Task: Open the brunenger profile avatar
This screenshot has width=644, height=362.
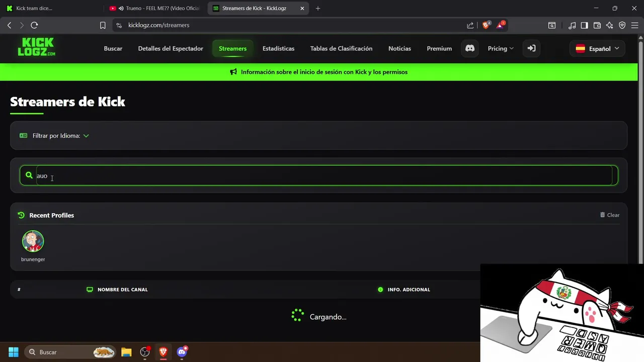Action: pyautogui.click(x=33, y=241)
